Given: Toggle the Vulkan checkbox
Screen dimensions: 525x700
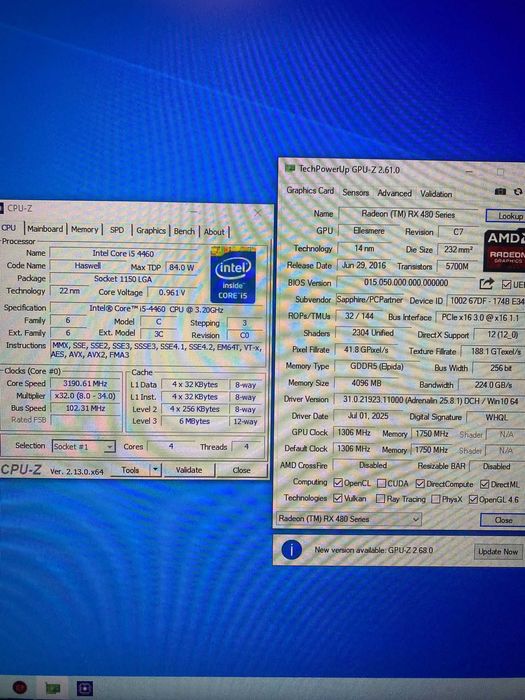Looking at the screenshot, I should point(338,498).
